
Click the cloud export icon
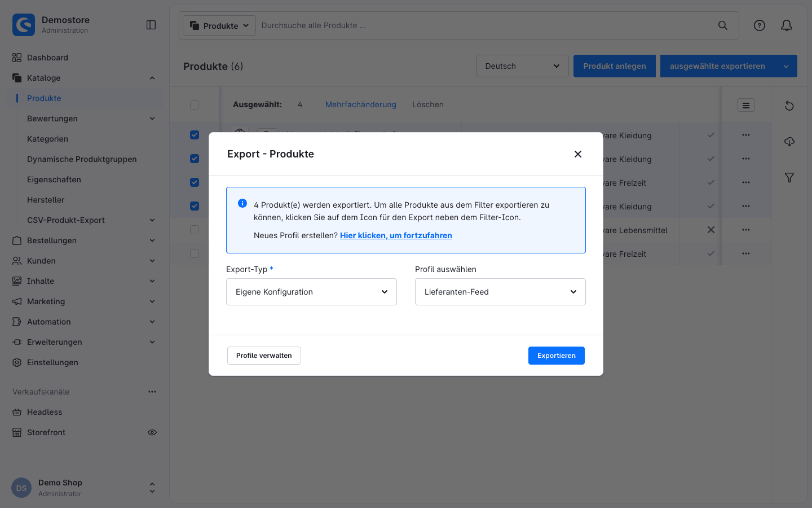coord(789,142)
